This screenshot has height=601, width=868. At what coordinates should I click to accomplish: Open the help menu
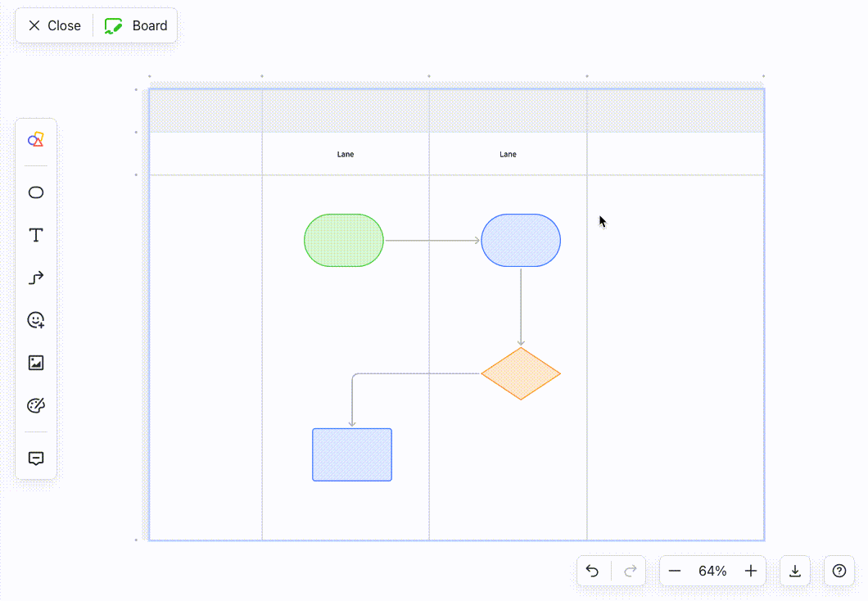(839, 571)
